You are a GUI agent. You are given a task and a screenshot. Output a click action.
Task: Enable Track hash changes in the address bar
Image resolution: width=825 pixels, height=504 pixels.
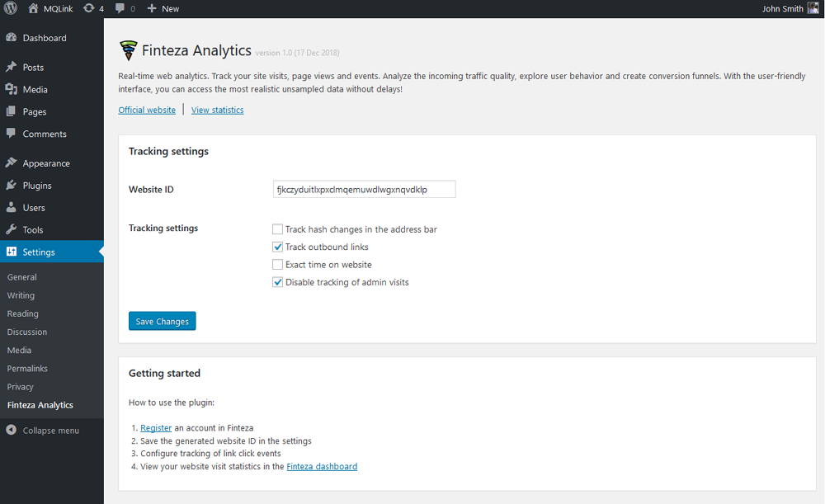point(278,229)
